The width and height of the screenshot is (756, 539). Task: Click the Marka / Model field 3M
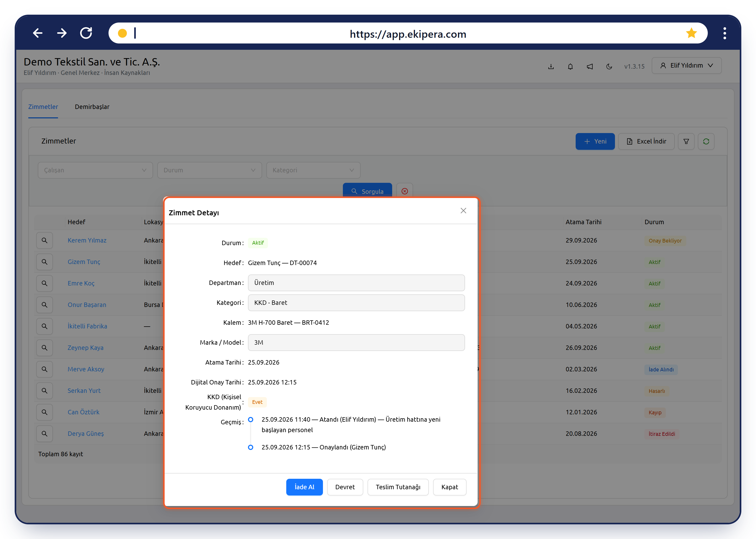point(356,343)
